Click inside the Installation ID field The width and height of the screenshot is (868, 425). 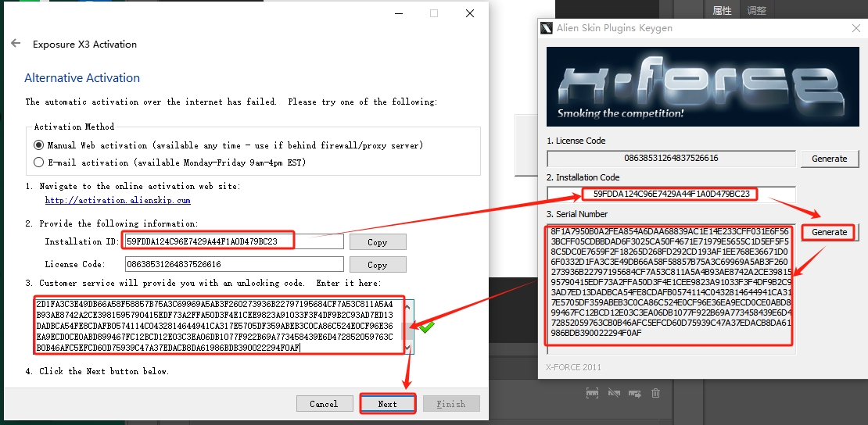(235, 241)
